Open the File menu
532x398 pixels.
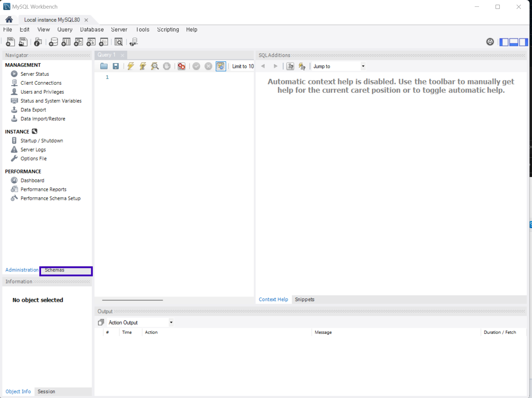(x=8, y=30)
